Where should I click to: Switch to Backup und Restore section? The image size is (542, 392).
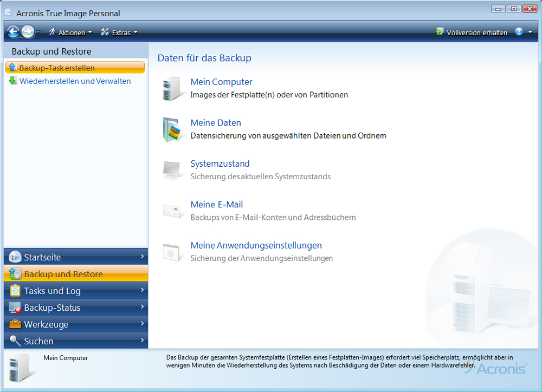pyautogui.click(x=76, y=273)
